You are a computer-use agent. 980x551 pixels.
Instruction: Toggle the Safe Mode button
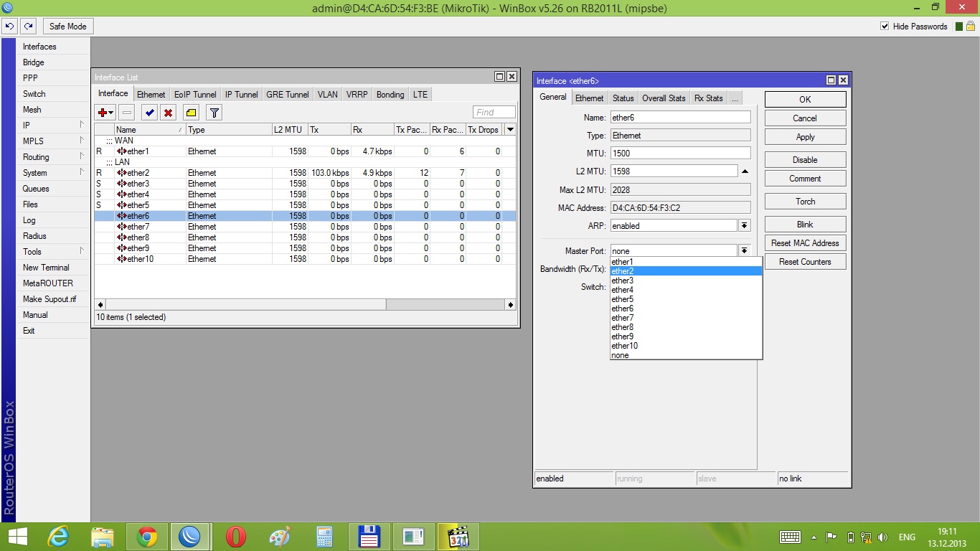click(x=67, y=27)
